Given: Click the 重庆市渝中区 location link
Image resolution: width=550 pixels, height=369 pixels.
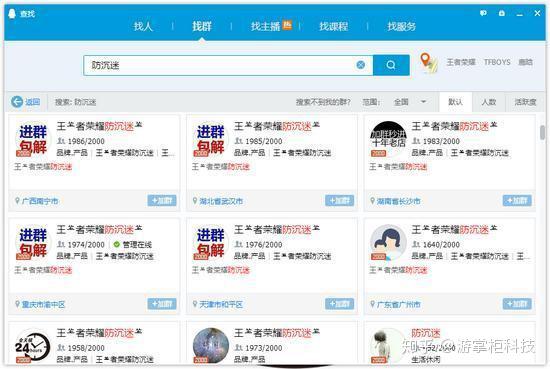Looking at the screenshot, I should [43, 304].
